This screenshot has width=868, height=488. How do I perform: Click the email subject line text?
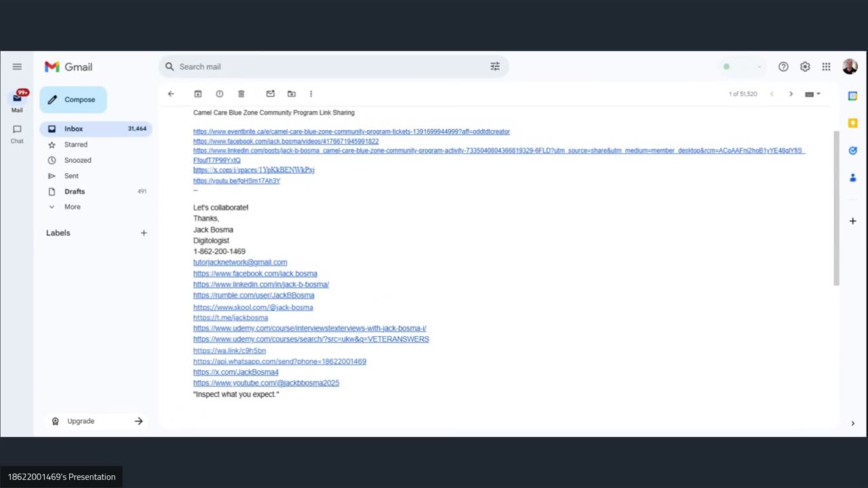click(x=274, y=113)
